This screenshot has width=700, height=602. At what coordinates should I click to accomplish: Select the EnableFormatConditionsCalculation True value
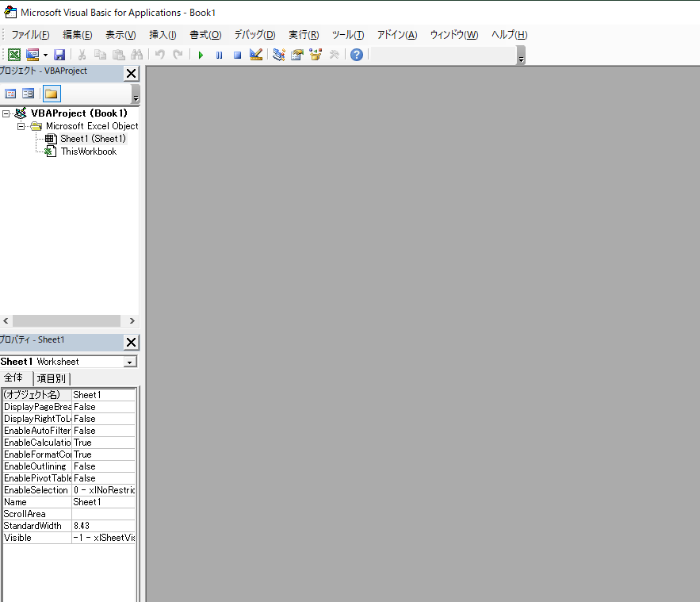coord(104,454)
